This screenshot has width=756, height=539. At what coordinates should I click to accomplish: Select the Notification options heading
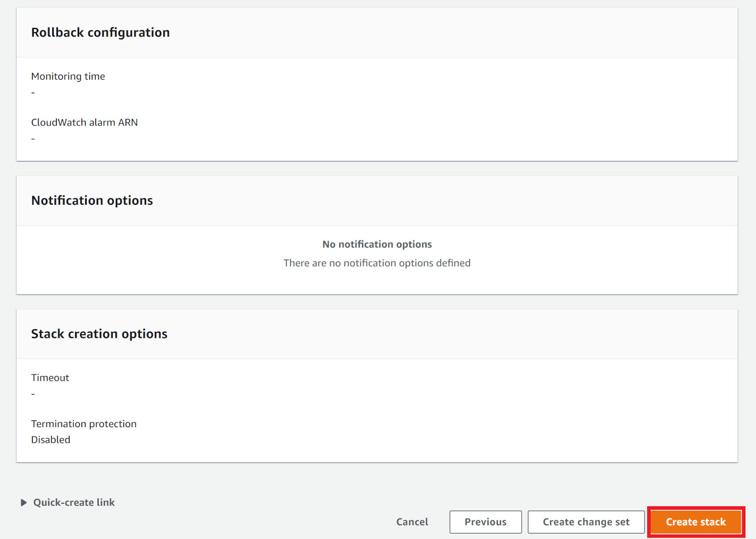(92, 200)
